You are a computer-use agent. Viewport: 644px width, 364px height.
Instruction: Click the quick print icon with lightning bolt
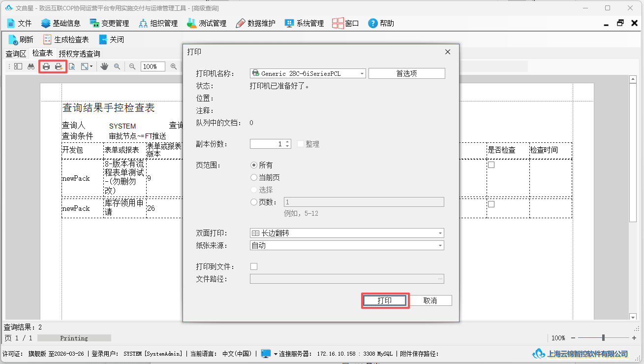pos(59,66)
